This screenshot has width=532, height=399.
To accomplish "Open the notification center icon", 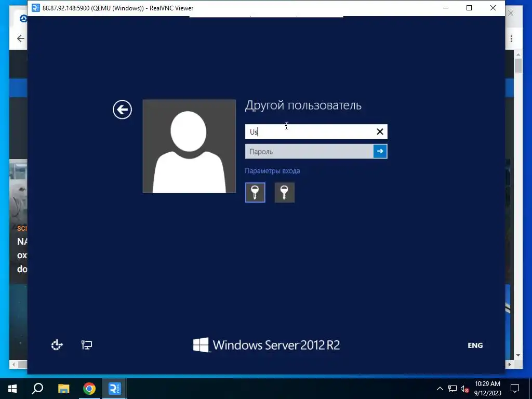I will [x=515, y=389].
